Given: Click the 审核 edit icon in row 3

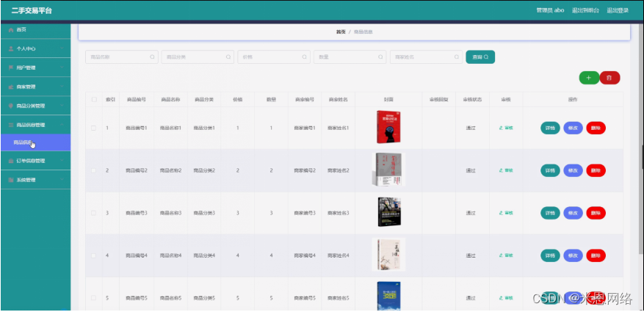Looking at the screenshot, I should (x=501, y=213).
